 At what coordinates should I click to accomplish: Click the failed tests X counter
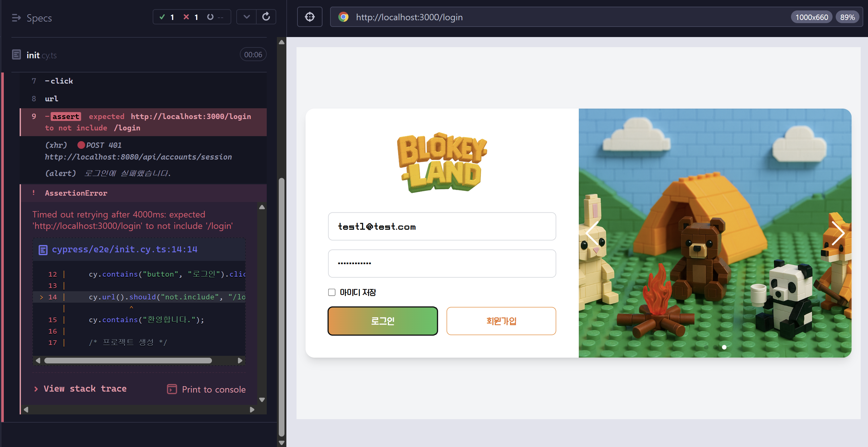coord(191,17)
